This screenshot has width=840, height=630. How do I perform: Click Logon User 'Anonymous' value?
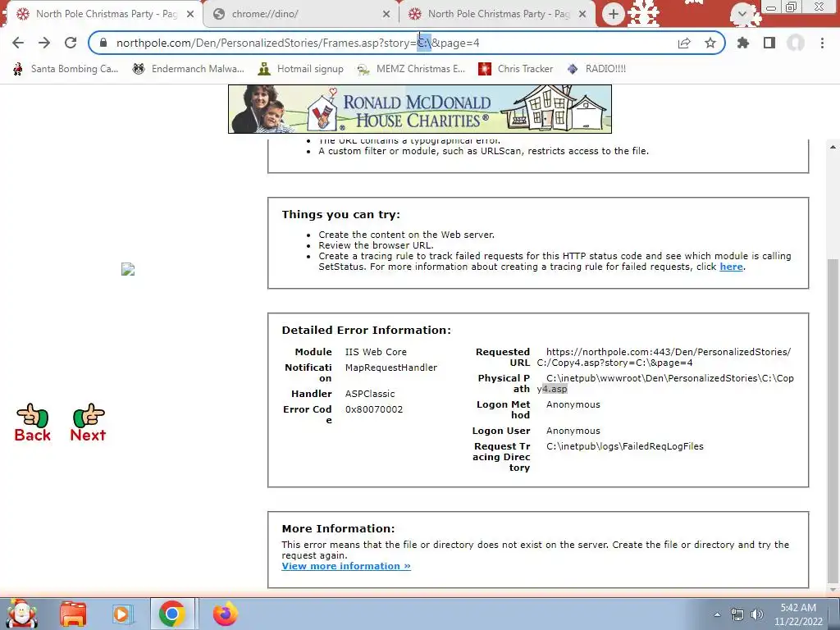[573, 431]
